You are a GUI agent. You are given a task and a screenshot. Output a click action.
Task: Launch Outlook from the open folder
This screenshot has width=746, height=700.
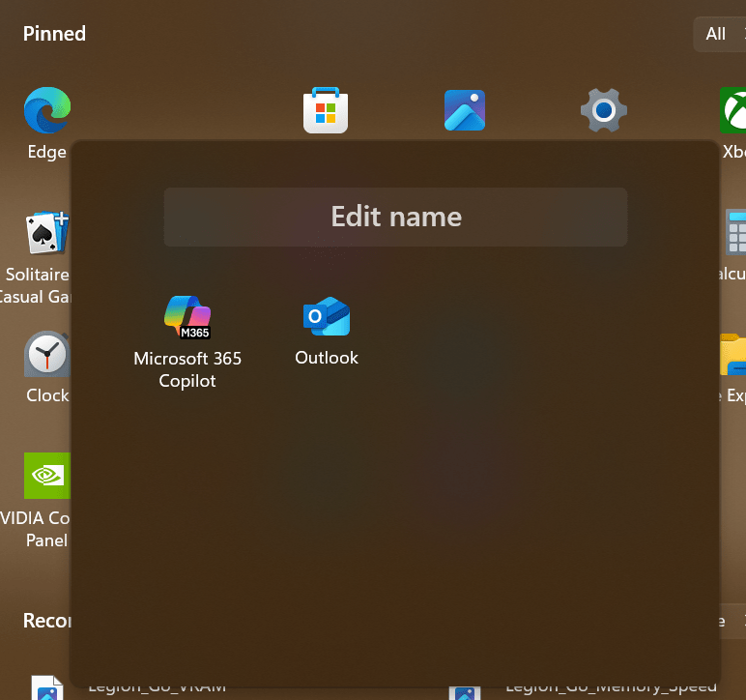327,318
